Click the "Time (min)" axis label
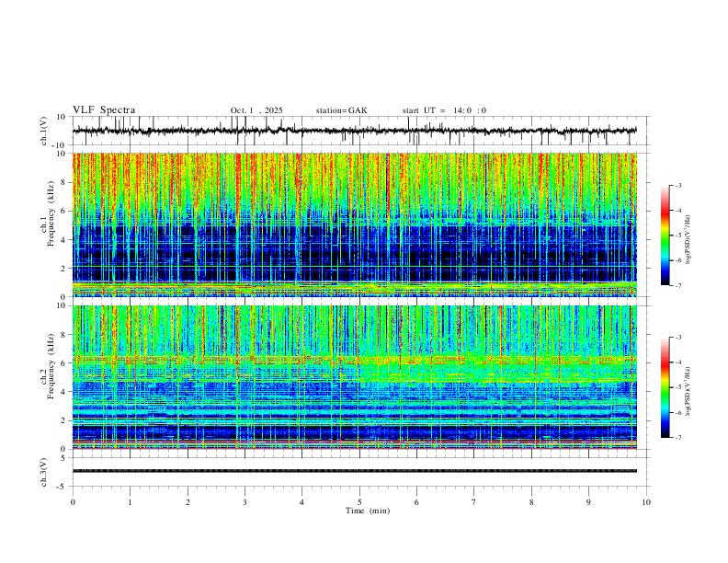Viewport: 728px width, 563px height. 368,511
